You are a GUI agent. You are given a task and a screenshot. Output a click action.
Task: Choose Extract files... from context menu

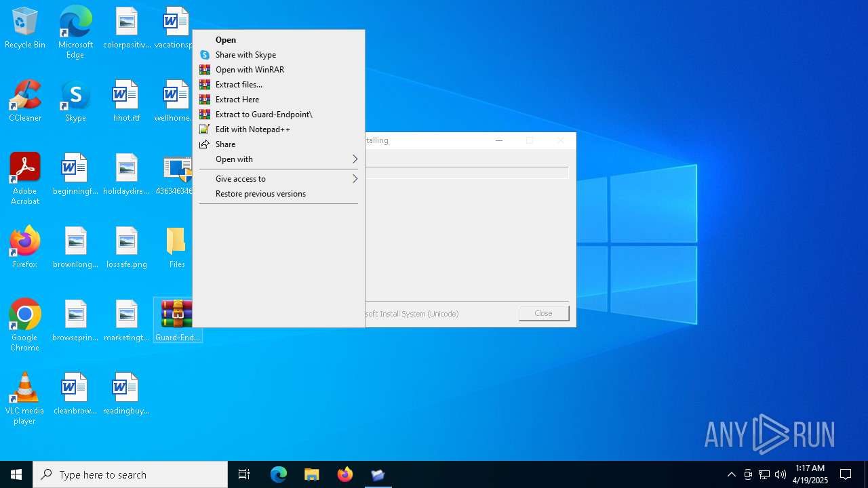(279, 85)
